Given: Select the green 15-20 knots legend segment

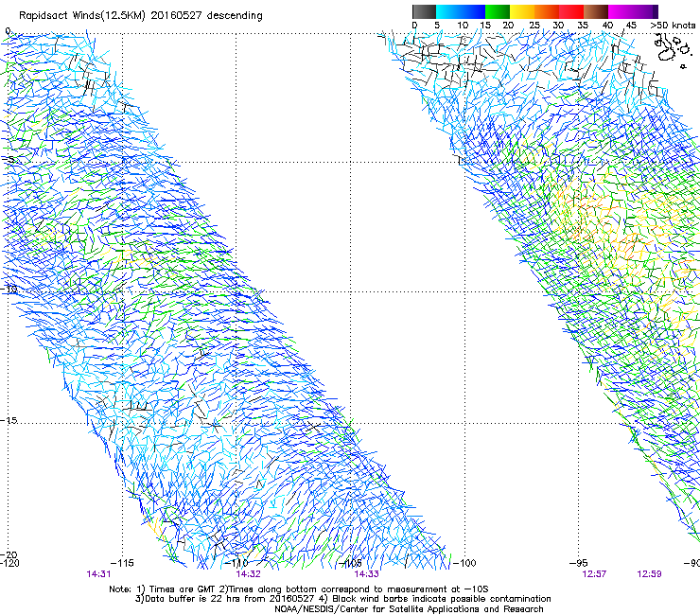Looking at the screenshot, I should click(498, 11).
